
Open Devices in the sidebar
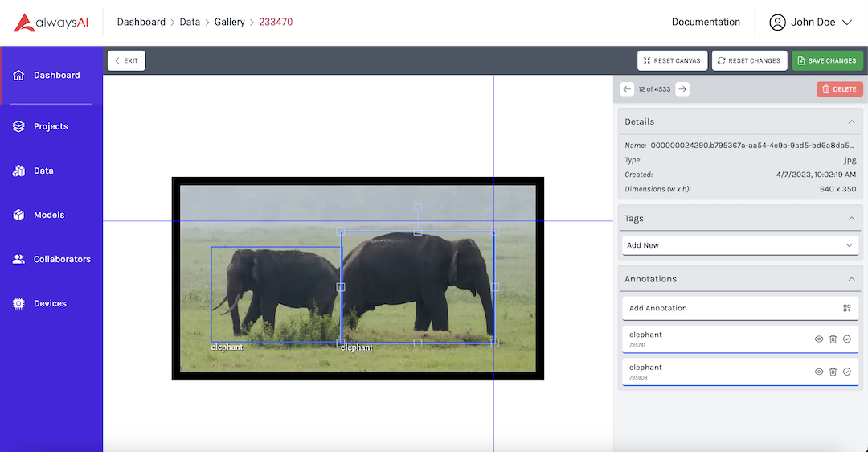click(x=51, y=303)
